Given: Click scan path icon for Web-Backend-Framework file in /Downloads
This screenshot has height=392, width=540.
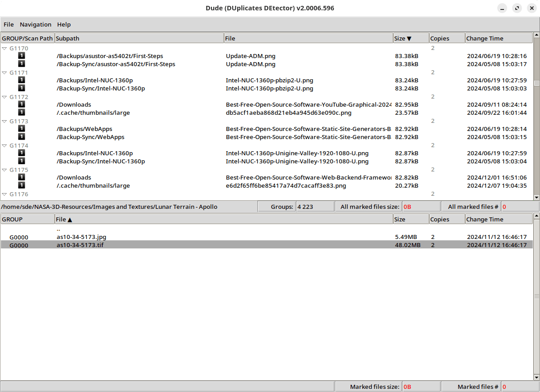Looking at the screenshot, I should 22,177.
